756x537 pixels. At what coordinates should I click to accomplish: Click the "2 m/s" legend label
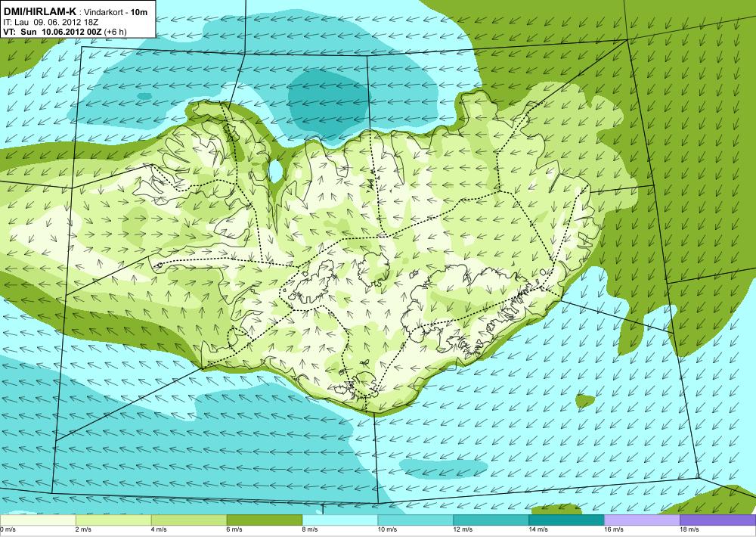point(83,529)
